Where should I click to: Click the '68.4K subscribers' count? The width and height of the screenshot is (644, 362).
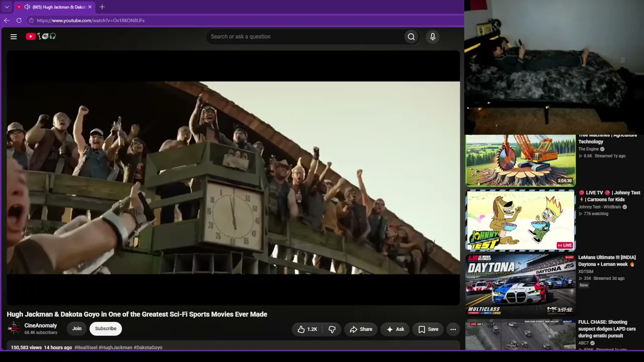click(x=41, y=333)
